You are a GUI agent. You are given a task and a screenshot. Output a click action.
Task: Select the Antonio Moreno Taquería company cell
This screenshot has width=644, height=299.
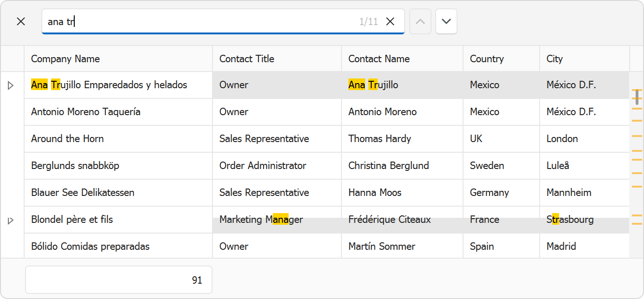coord(118,112)
